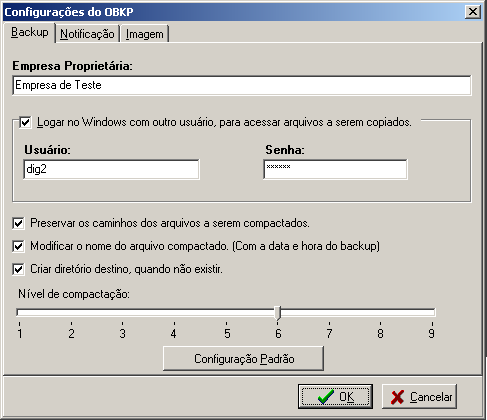The image size is (487, 420).
Task: Toggle Modificar o nome do arquivo compactado
Action: point(18,246)
